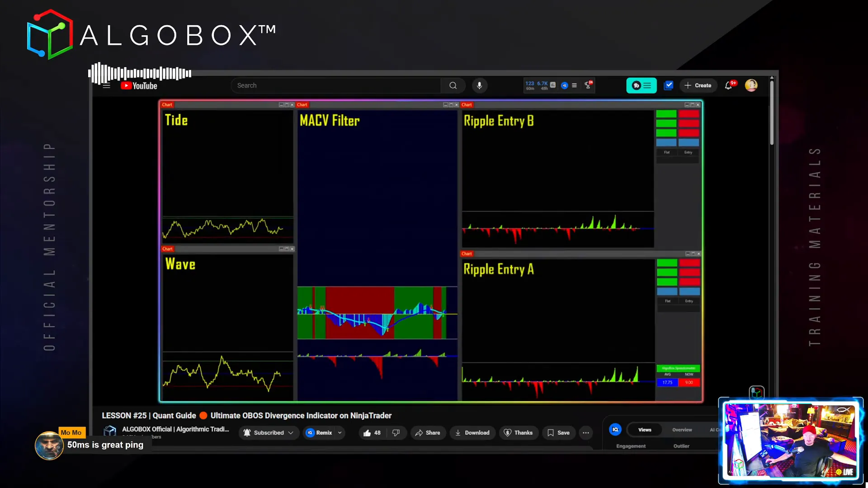Screen dimensions: 868x488
Task: Click the NOW value 9.00
Action: point(689,382)
